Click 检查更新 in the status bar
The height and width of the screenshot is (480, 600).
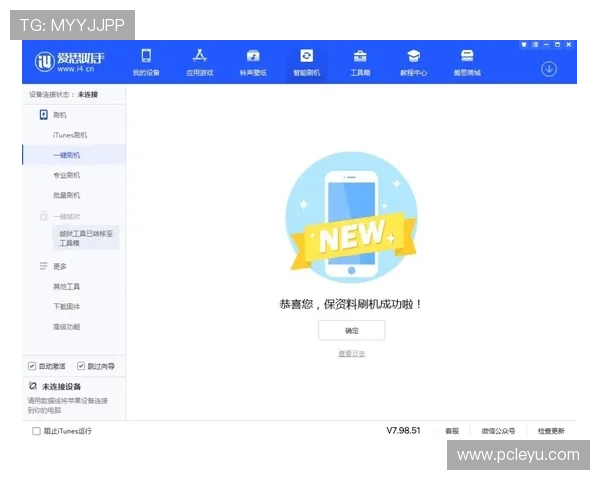(x=551, y=431)
